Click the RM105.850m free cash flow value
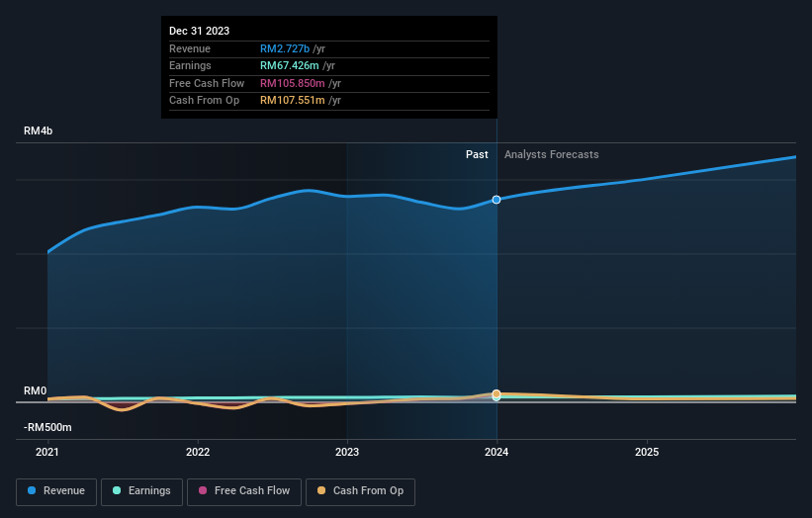This screenshot has height=518, width=812. click(x=293, y=83)
